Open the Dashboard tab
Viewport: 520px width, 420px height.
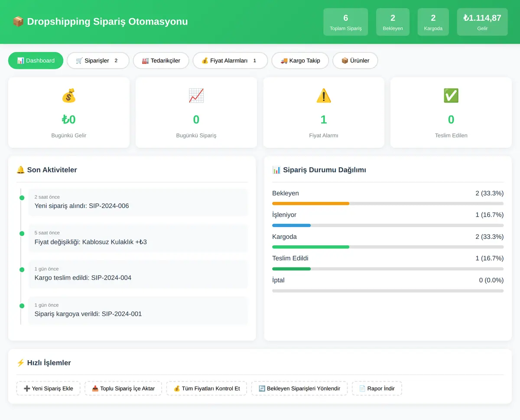pyautogui.click(x=36, y=61)
